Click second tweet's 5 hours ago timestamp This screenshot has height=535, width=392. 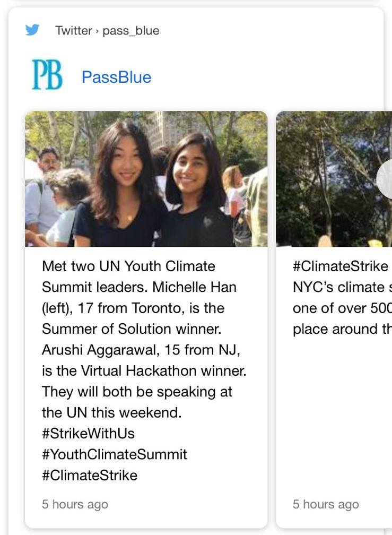326,504
